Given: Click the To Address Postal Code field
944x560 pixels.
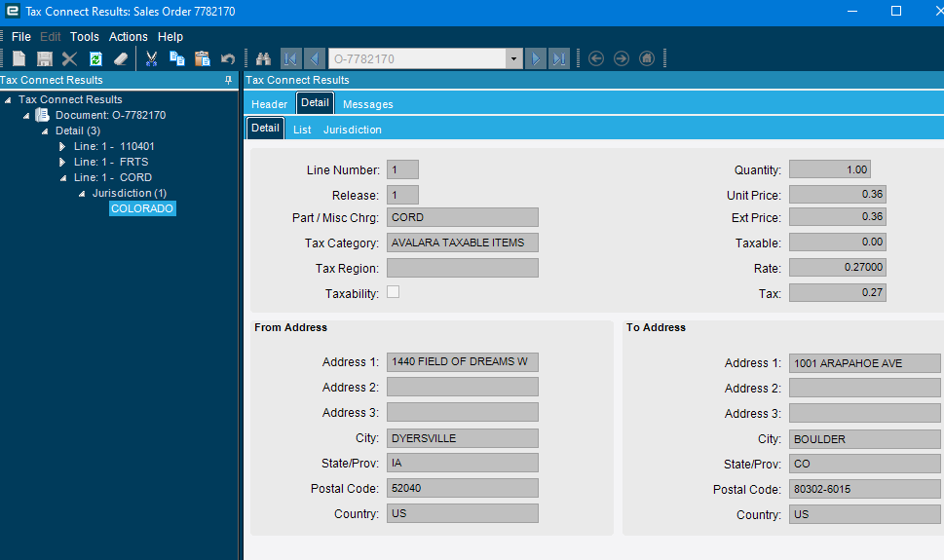Looking at the screenshot, I should pos(864,489).
